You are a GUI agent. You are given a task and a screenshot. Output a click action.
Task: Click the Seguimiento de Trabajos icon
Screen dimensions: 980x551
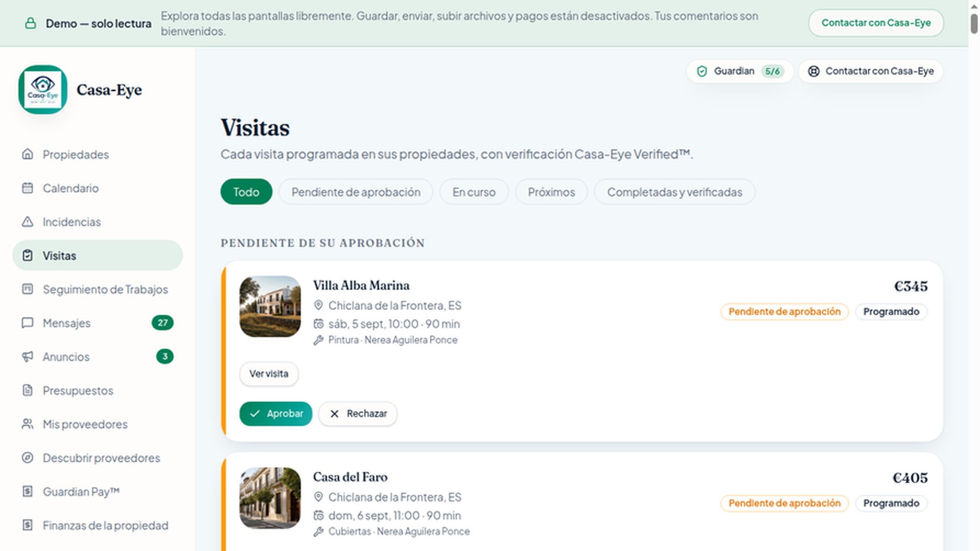coord(28,289)
